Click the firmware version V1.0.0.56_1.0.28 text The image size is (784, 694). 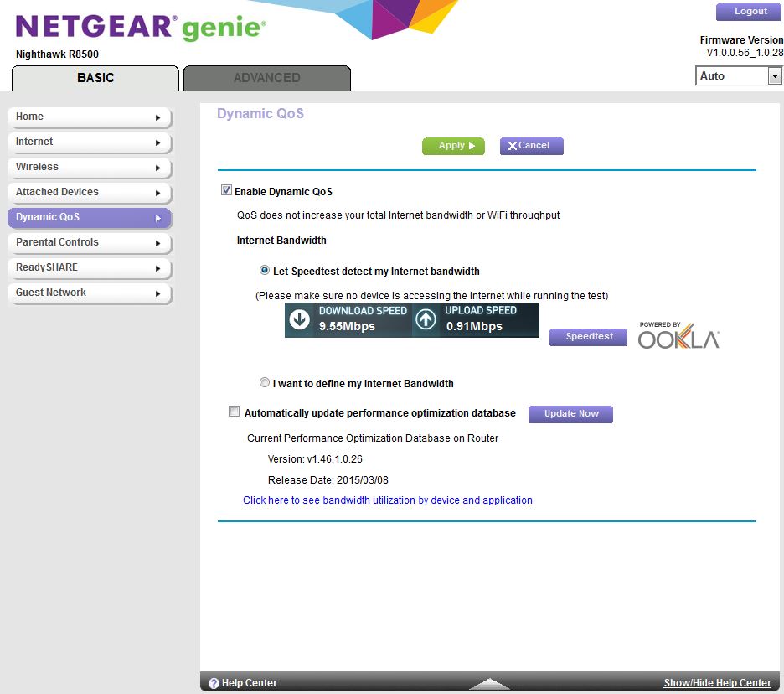745,53
